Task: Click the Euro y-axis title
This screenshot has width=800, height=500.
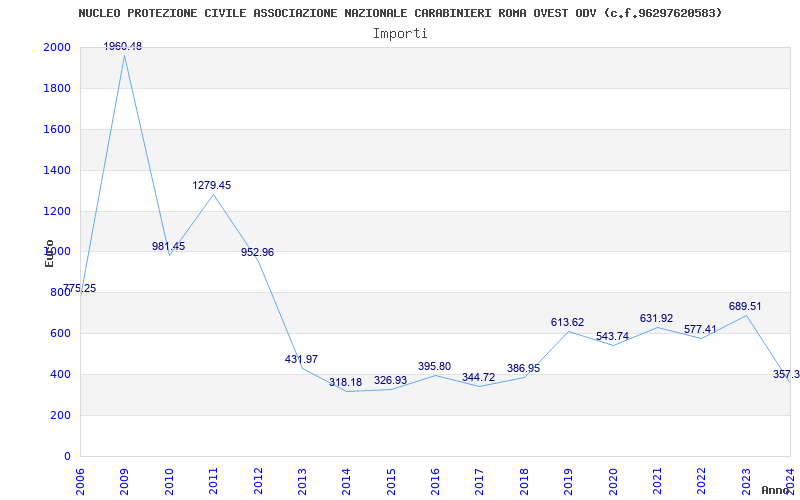Action: point(49,253)
